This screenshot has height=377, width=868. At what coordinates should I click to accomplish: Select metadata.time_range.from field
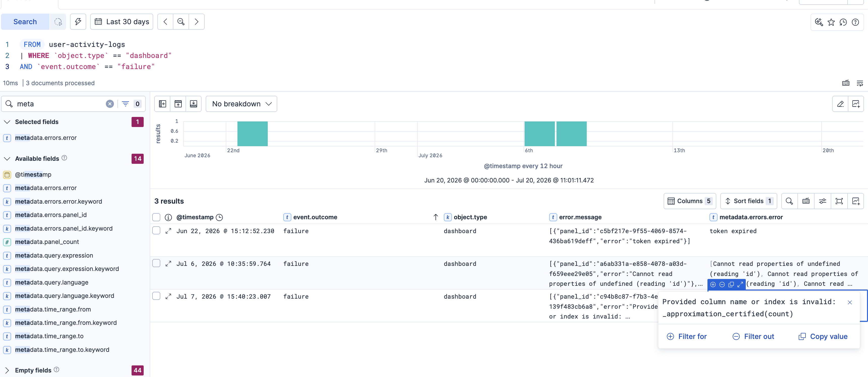tap(53, 309)
